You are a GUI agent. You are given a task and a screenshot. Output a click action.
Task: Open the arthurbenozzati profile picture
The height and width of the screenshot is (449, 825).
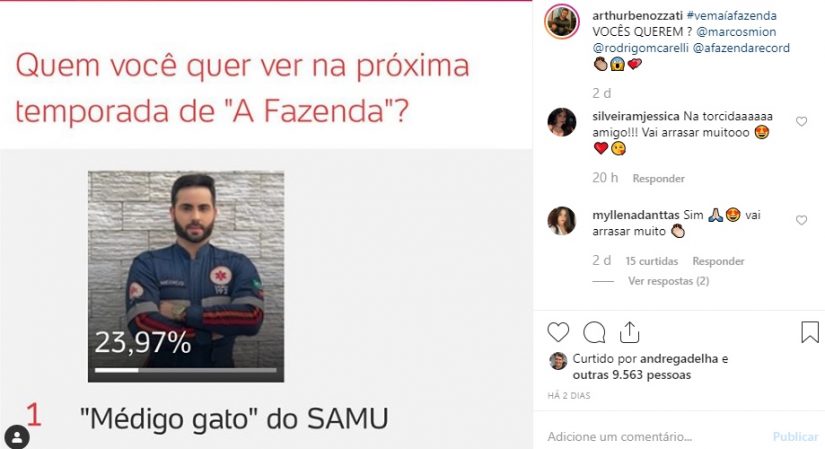(x=562, y=22)
